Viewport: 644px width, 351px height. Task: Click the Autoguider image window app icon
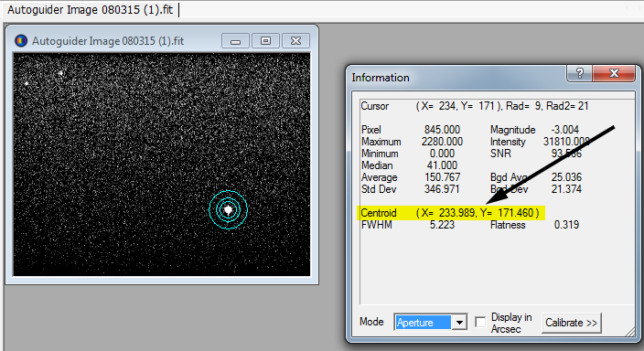pyautogui.click(x=21, y=40)
